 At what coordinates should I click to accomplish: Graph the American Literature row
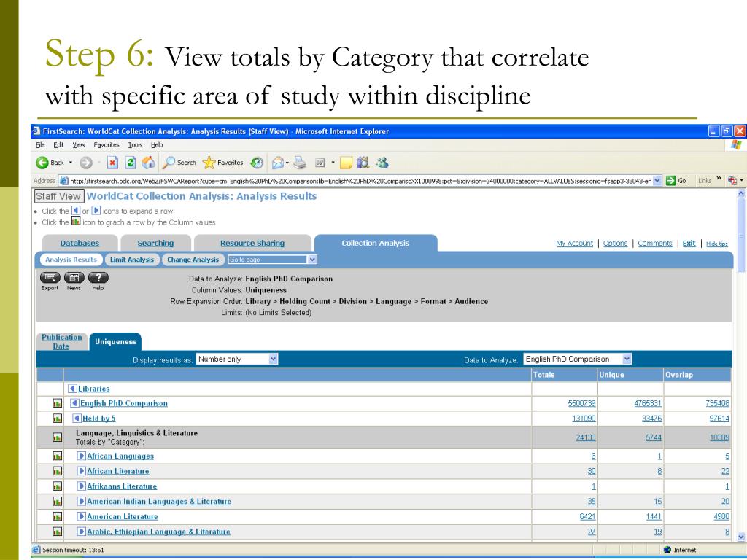click(57, 516)
